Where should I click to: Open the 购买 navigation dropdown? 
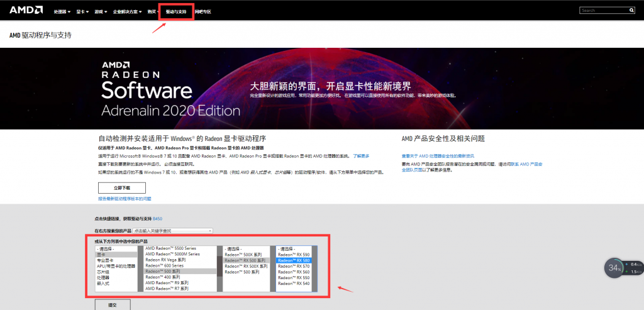click(x=153, y=12)
